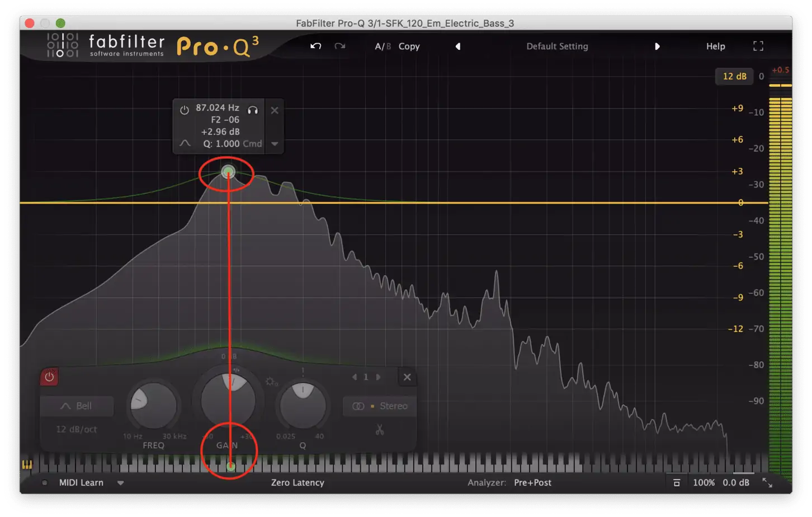Close window with red traffic light button
812x517 pixels.
point(30,23)
